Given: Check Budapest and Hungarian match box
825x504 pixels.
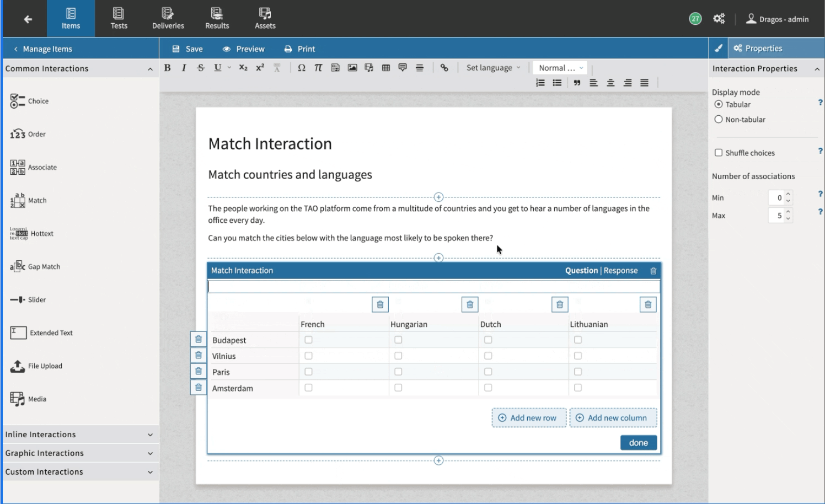Looking at the screenshot, I should coord(398,340).
